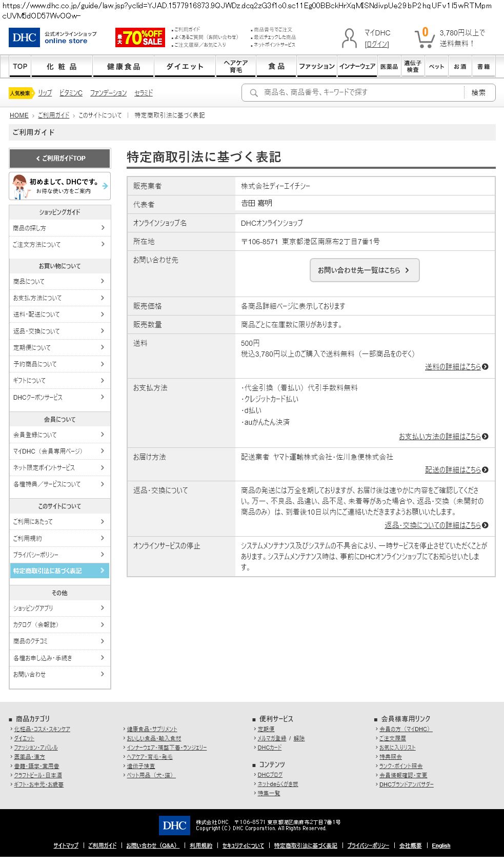This screenshot has width=504, height=864.
Task: Click the search magnifier icon
Action: click(x=254, y=93)
